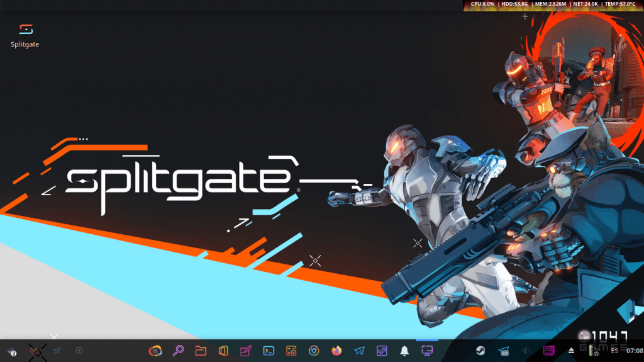Click the Steam tray icon

pos(480,351)
